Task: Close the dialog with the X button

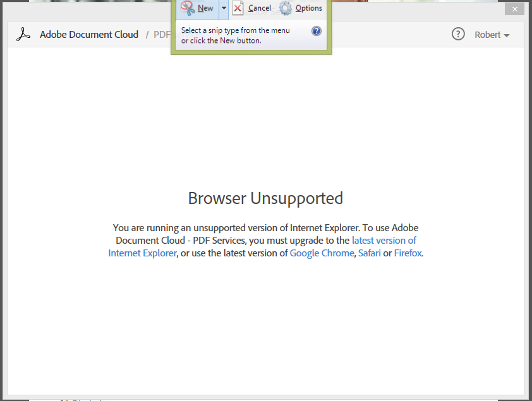Action: click(515, 9)
